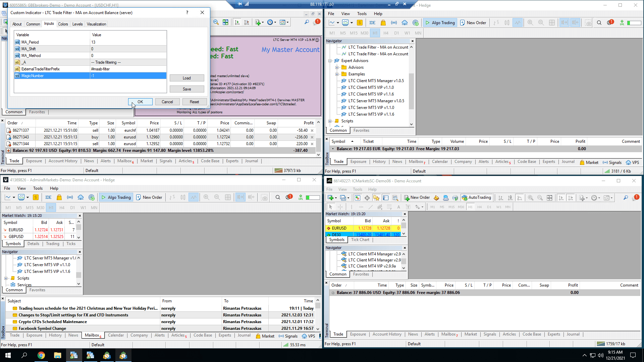Viewport: 644px width, 362px height.
Task: Click zoom out icon in AdmiralMarkets toolbar
Action: (x=217, y=197)
